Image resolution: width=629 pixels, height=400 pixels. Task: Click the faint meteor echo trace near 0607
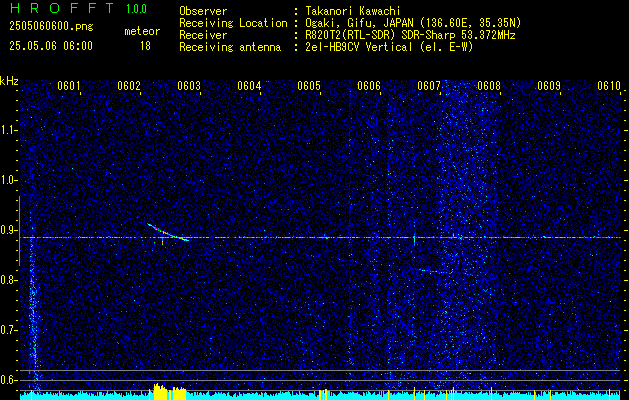[434, 271]
